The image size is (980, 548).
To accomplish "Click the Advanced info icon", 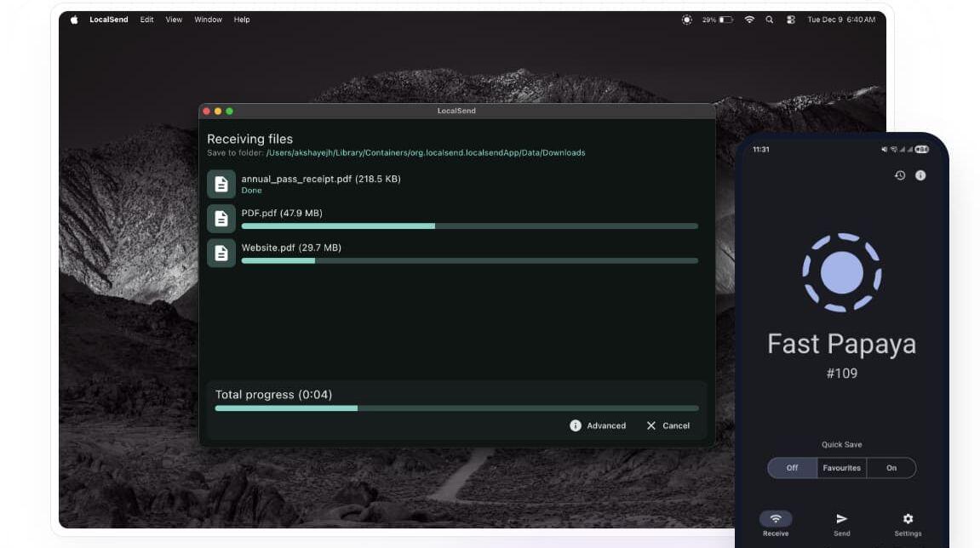I will 576,425.
